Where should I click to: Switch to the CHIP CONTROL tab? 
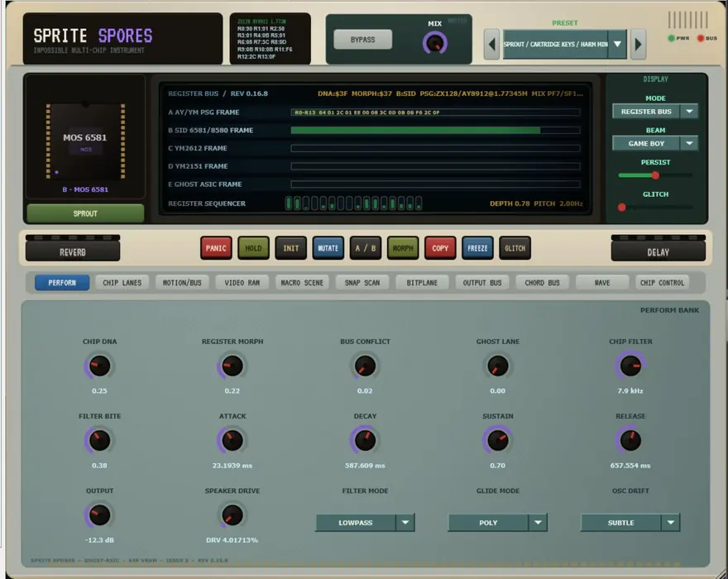(x=662, y=282)
